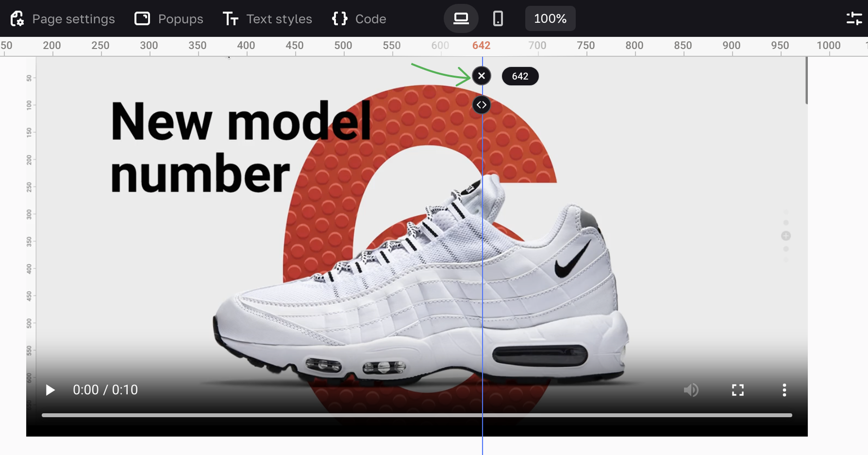The width and height of the screenshot is (868, 455).
Task: Click the 642 guide position label
Action: pos(520,77)
